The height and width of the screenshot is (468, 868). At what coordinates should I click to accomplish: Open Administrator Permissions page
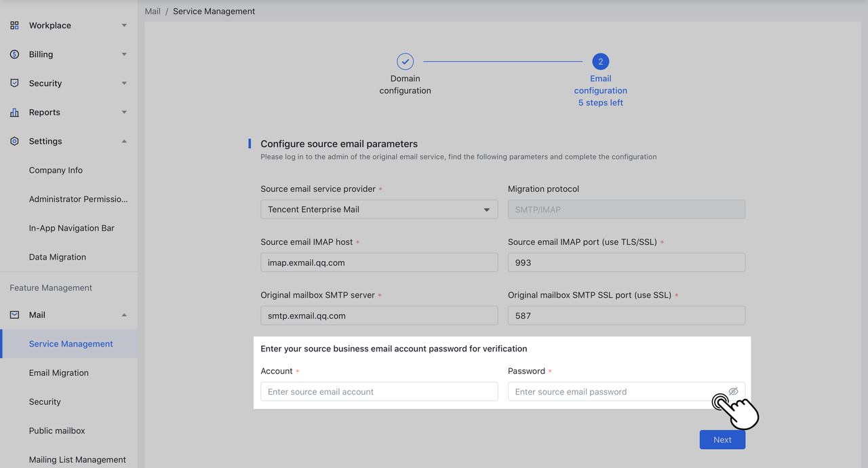click(x=78, y=199)
